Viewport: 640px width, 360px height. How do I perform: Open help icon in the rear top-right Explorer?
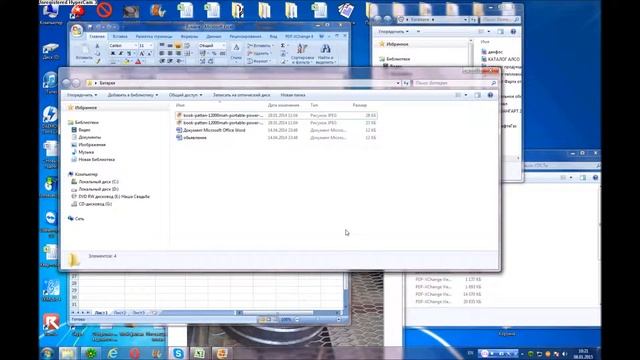point(513,31)
